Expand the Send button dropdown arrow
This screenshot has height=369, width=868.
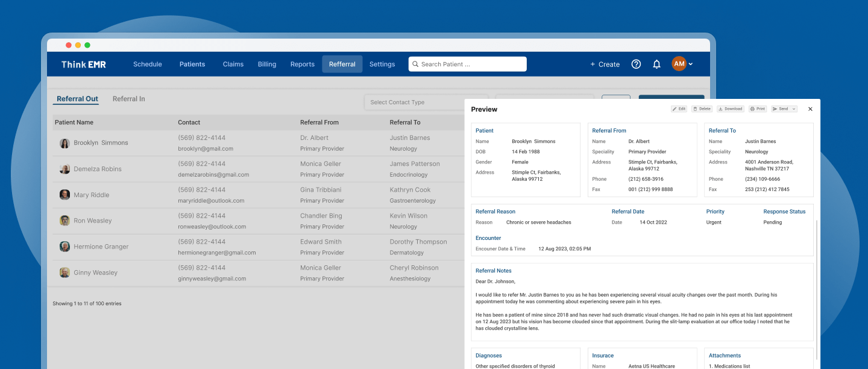tap(793, 109)
